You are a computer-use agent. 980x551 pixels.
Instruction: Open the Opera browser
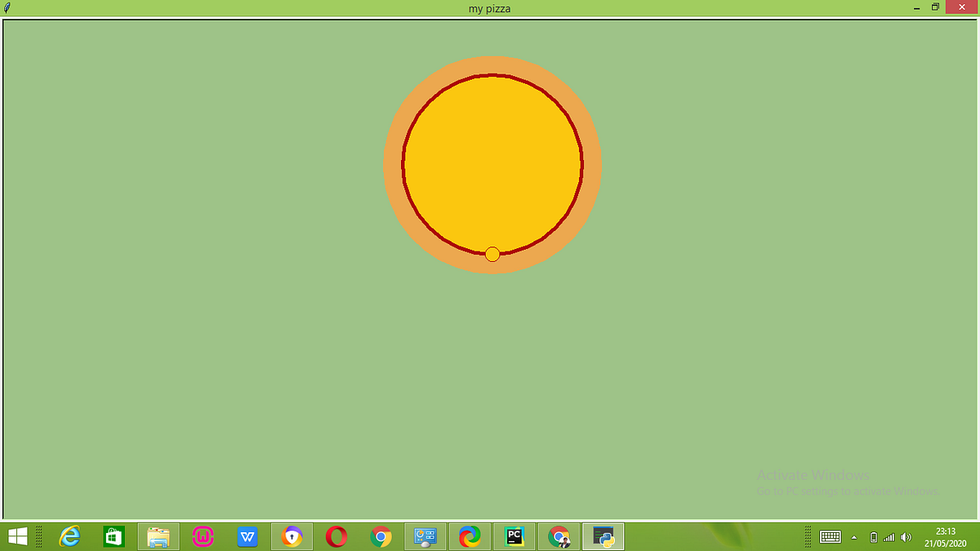[336, 536]
